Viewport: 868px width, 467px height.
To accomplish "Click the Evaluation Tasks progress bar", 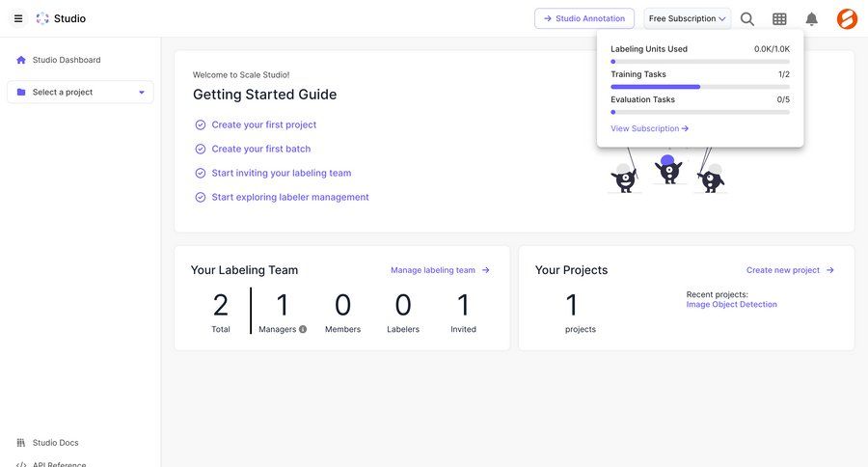I will [x=700, y=112].
